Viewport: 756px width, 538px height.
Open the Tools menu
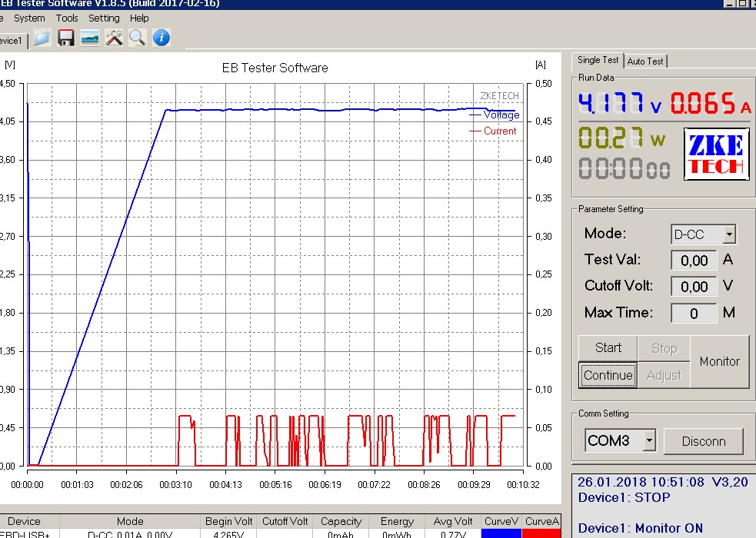[x=67, y=18]
